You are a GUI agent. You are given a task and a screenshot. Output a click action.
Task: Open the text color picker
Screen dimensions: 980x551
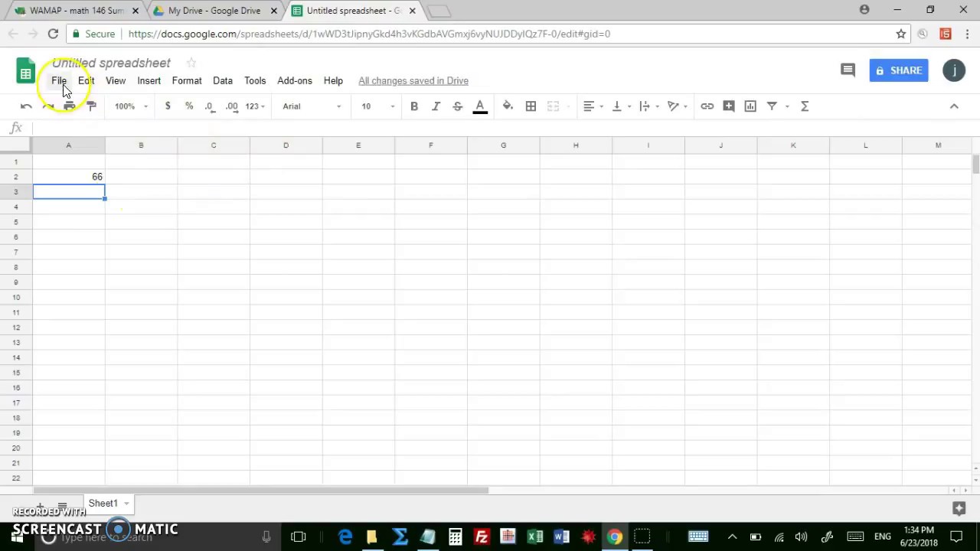480,106
